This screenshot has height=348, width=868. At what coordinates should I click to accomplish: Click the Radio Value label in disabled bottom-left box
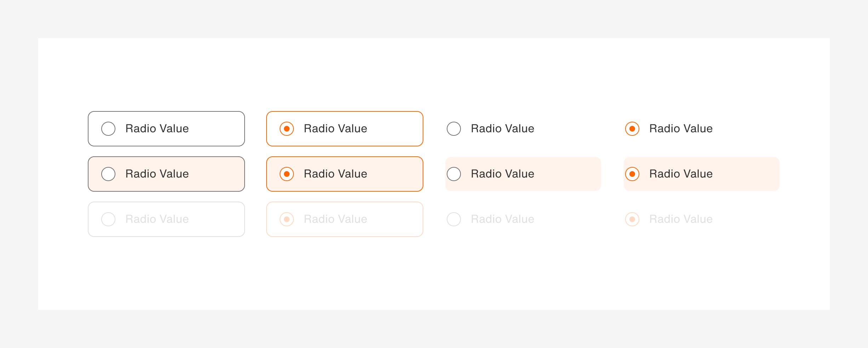point(157,219)
